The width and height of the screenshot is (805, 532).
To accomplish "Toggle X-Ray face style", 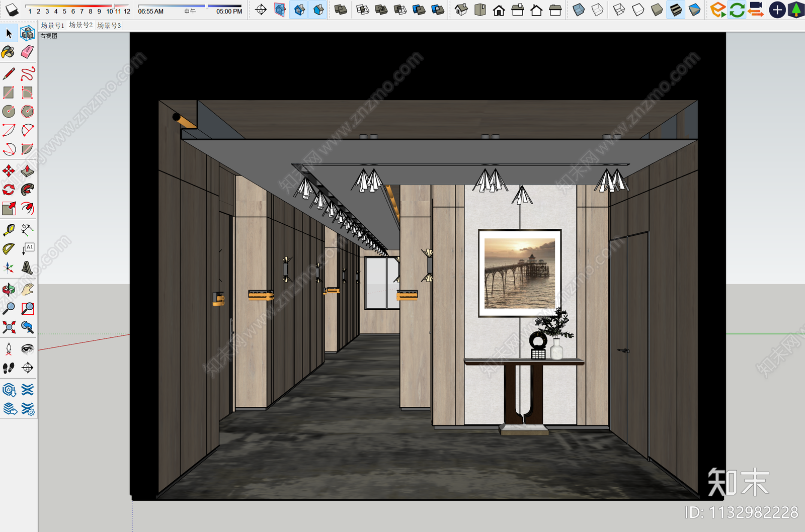I will (x=579, y=10).
